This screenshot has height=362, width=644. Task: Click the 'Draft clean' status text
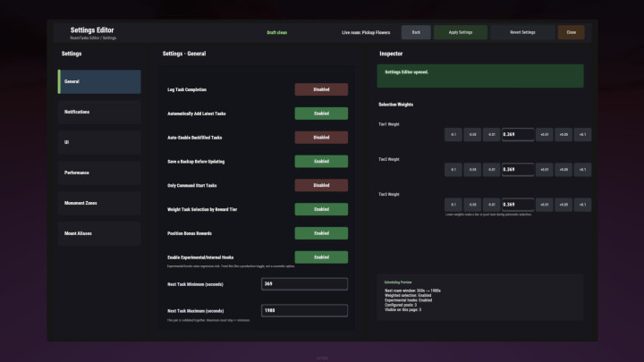click(276, 32)
